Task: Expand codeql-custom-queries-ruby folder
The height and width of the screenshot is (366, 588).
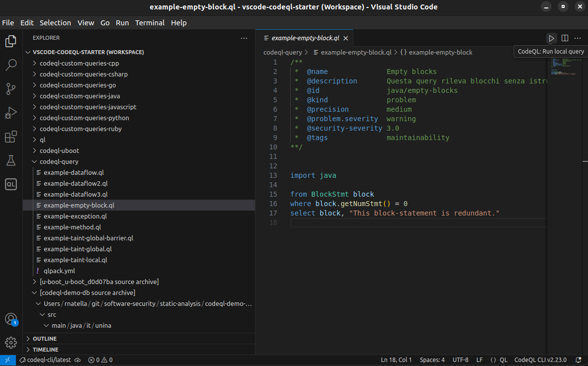Action: [x=139, y=129]
